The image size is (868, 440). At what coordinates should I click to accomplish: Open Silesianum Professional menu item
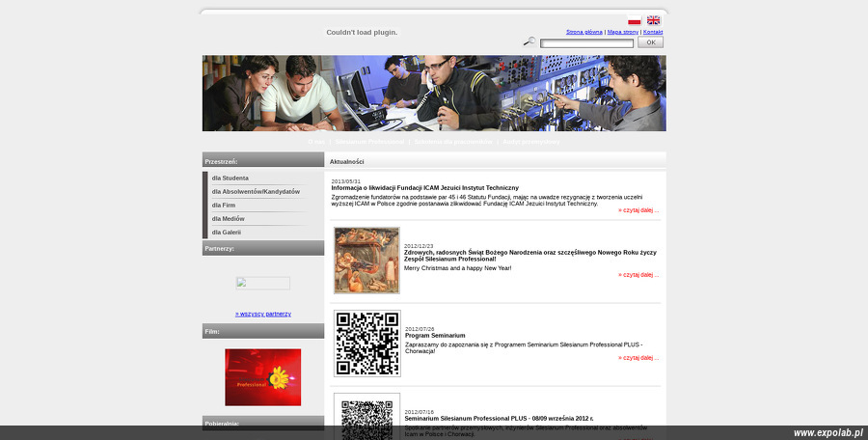pos(369,142)
